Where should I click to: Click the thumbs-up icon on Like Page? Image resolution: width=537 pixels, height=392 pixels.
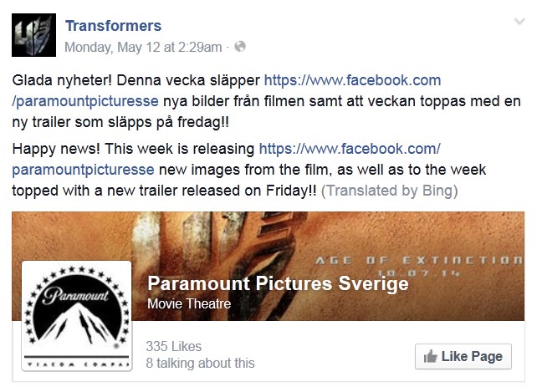click(431, 357)
